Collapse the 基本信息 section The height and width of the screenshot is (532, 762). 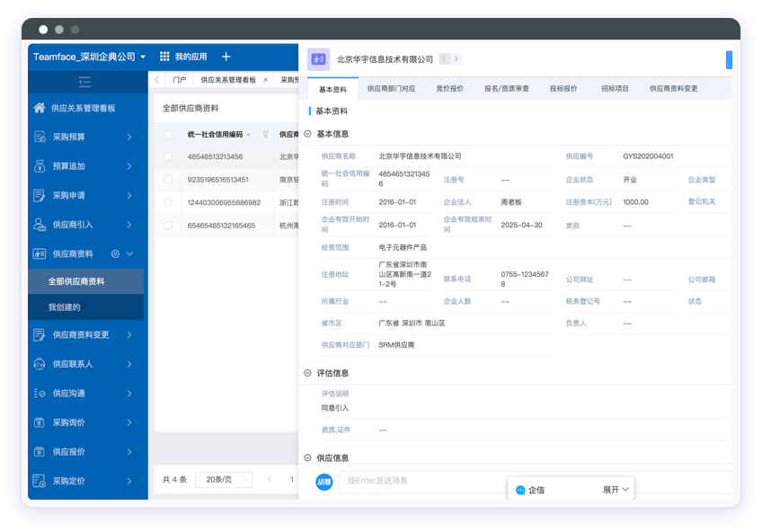pyautogui.click(x=308, y=134)
